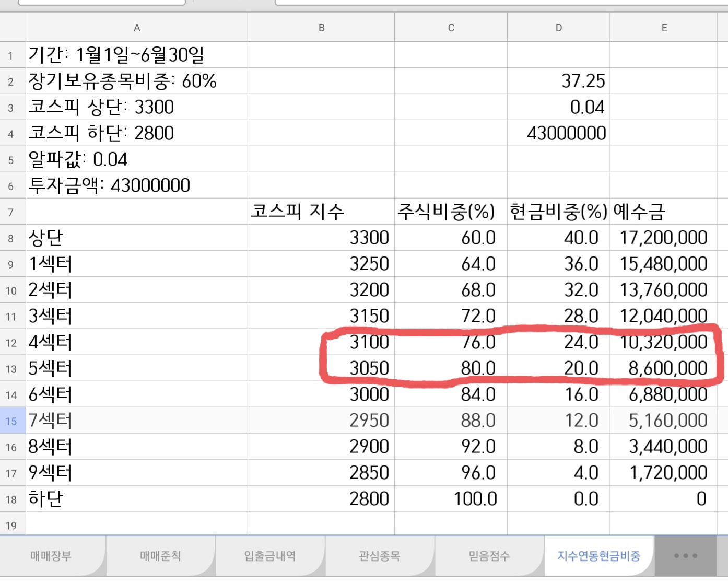Open the 입출금내역 sheet tab
Image resolution: width=728 pixels, height=583 pixels.
click(x=270, y=556)
